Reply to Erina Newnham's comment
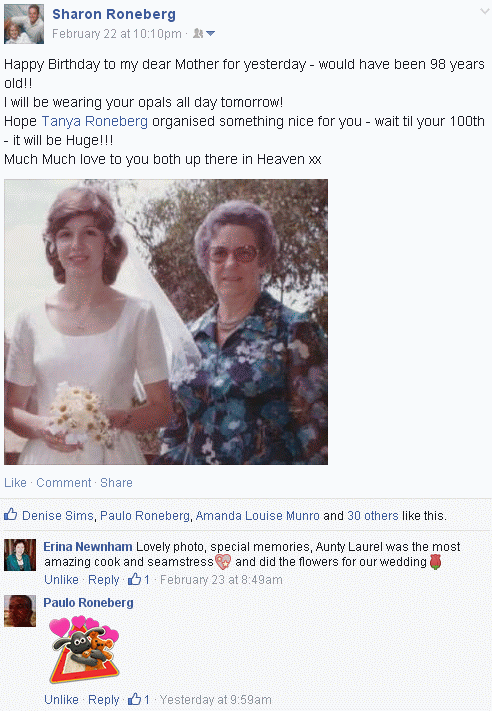Viewport: 492px width, 711px height. [103, 580]
